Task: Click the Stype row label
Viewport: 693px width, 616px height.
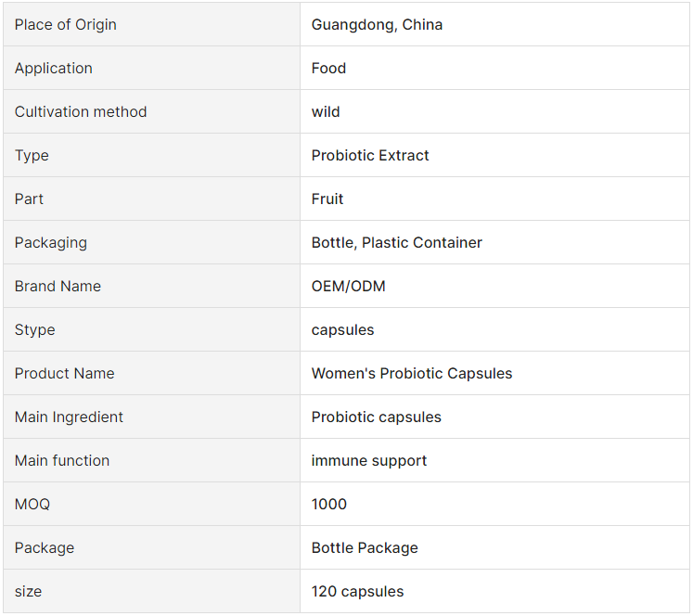Action: 34,330
